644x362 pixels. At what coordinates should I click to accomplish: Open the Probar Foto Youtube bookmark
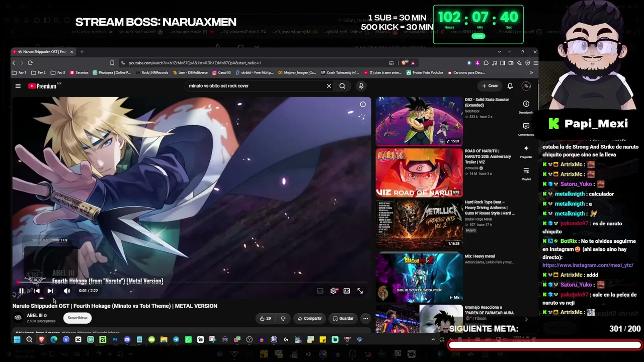(425, 72)
